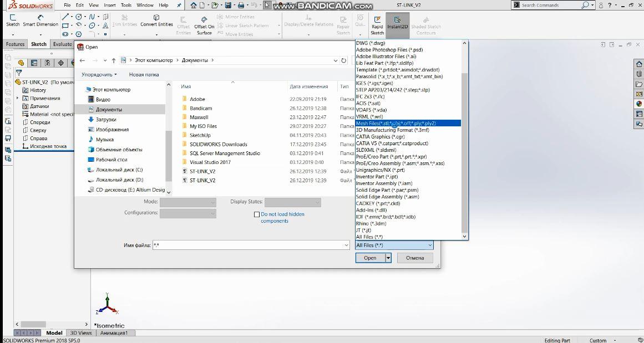The image size is (644, 343).
Task: Refresh the folder listing in Open dialog
Action: point(344,60)
